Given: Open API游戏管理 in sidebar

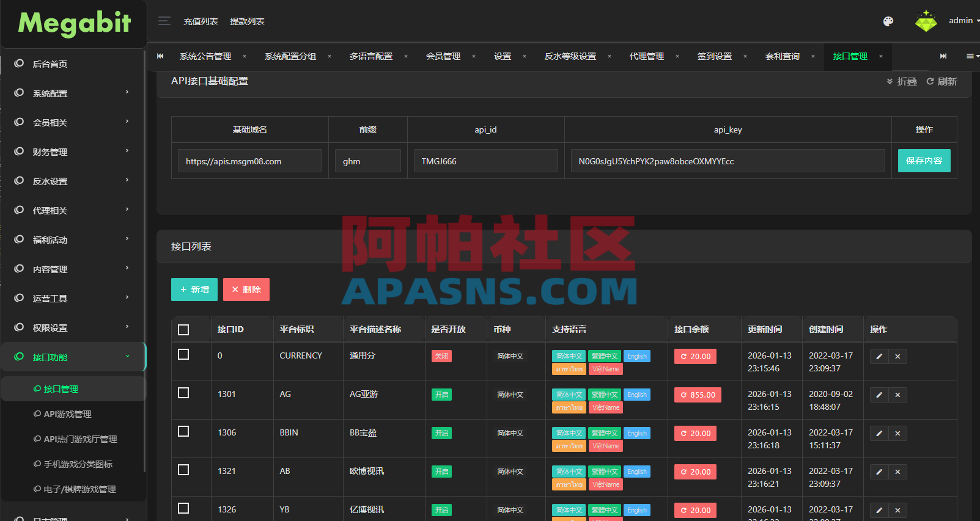Looking at the screenshot, I should coord(67,414).
